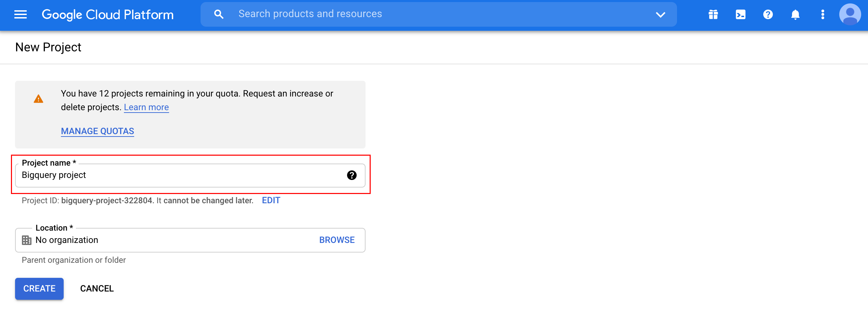868x336 pixels.
Task: Click the CANCEL button
Action: (97, 289)
